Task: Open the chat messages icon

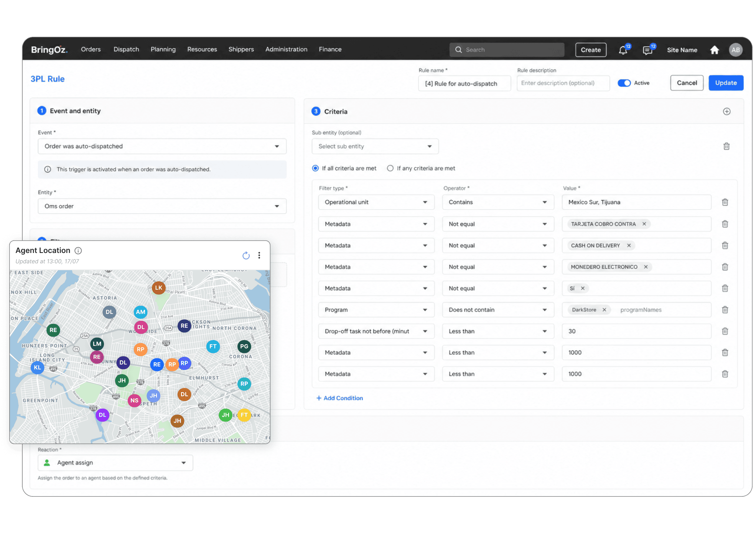Action: 648,50
